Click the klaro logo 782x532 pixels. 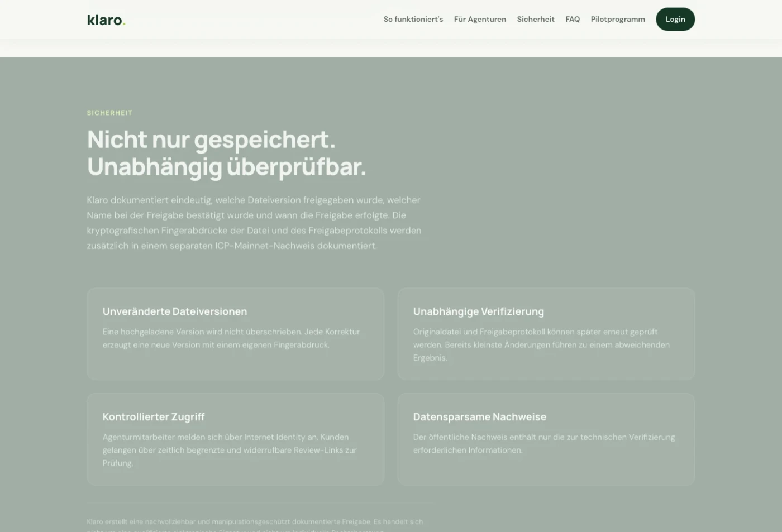point(106,20)
